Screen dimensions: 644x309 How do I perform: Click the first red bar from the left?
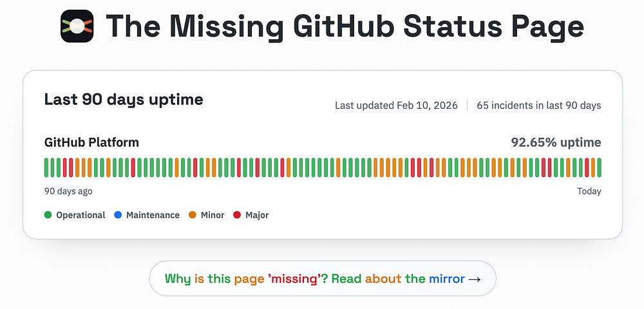coord(65,167)
